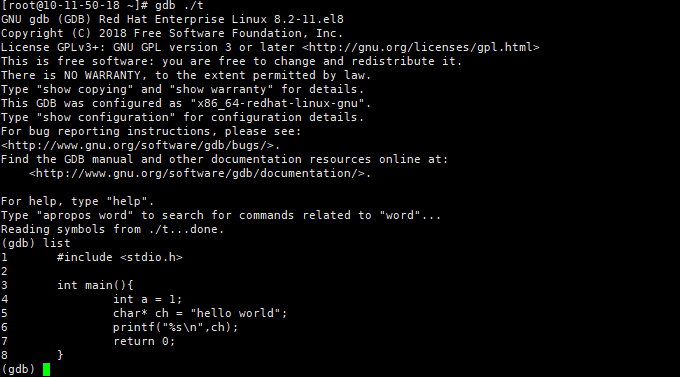Open the gdb bugs URL
680x377 pixels.
click(138, 145)
